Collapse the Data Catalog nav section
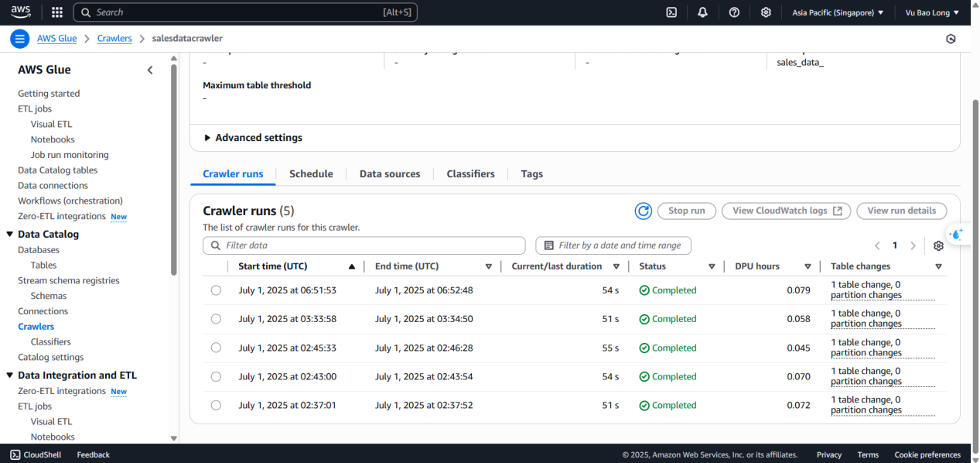980x463 pixels. click(10, 234)
